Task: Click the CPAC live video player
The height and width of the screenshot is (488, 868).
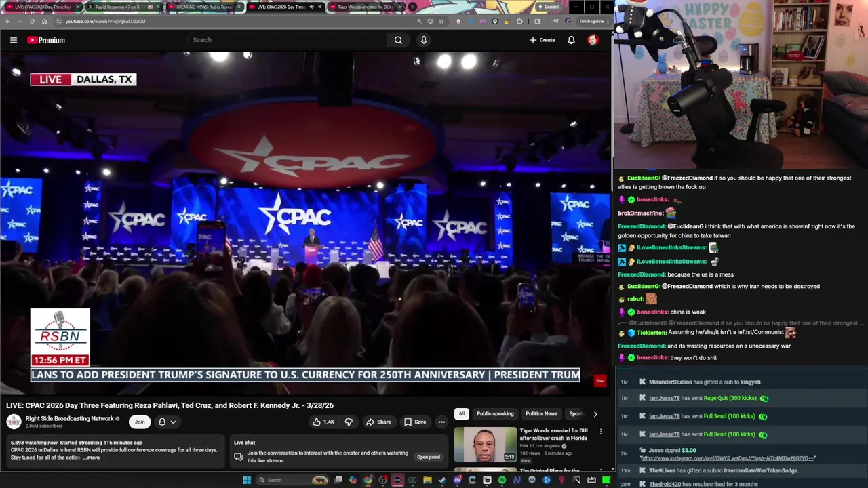Action: 305,224
